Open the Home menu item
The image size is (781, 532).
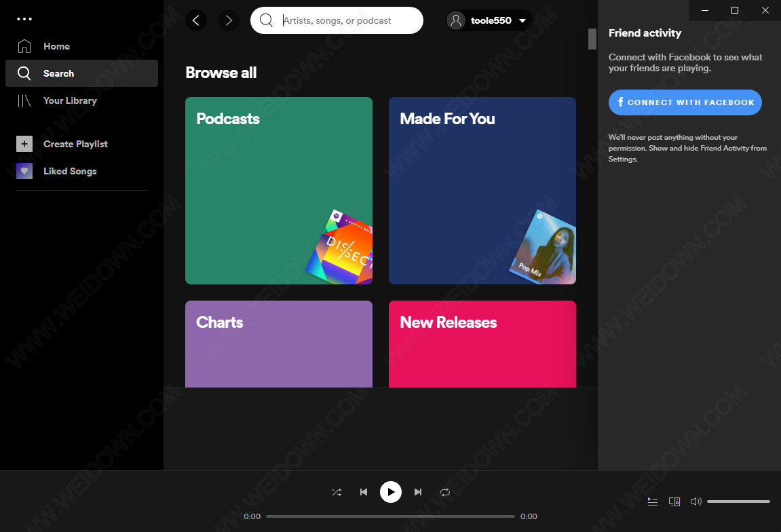81,46
